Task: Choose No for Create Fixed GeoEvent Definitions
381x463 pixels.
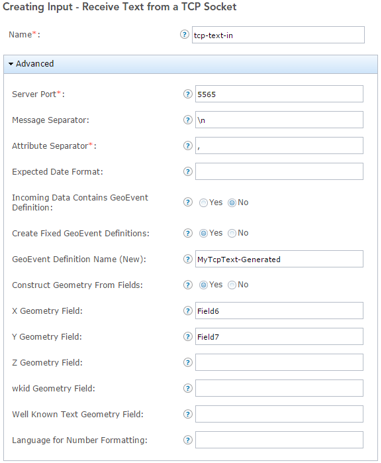Action: point(232,233)
